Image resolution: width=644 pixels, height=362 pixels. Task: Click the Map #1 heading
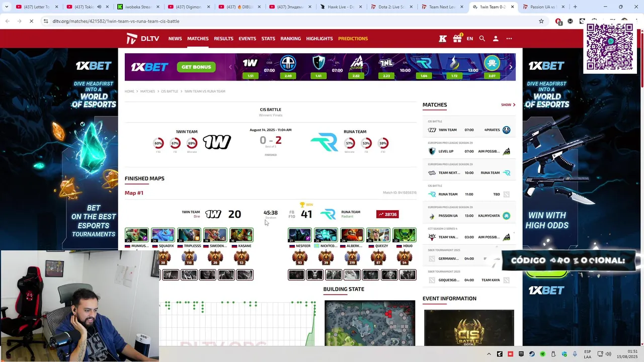[x=134, y=193]
